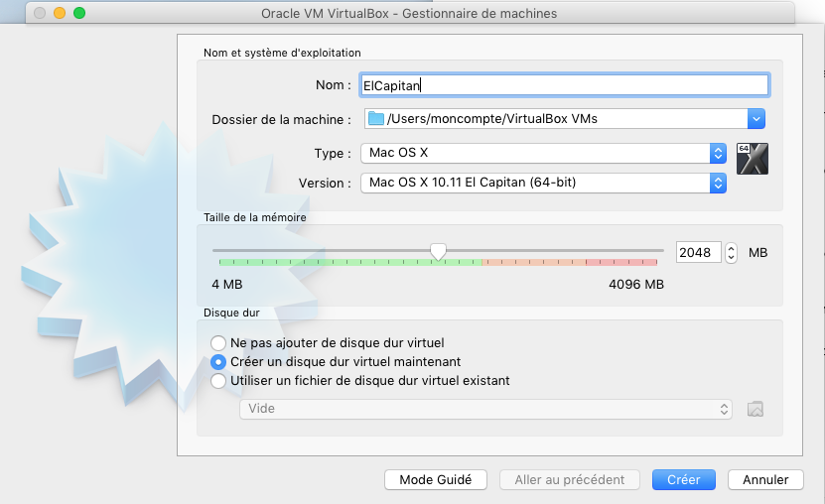Click the memory stepper arrows next to 2048
Viewport: 825px width, 504px height.
(x=731, y=253)
